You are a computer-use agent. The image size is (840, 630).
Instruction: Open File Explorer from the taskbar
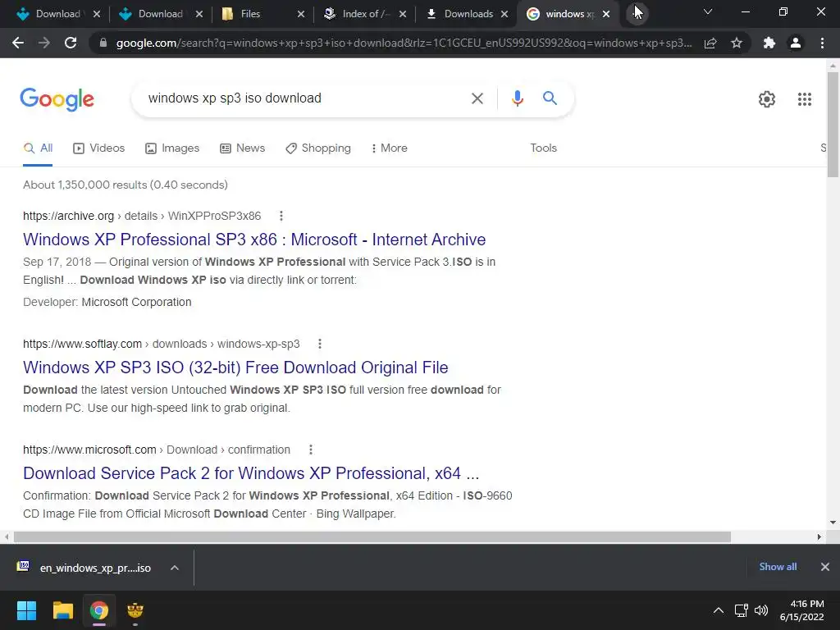(62, 610)
